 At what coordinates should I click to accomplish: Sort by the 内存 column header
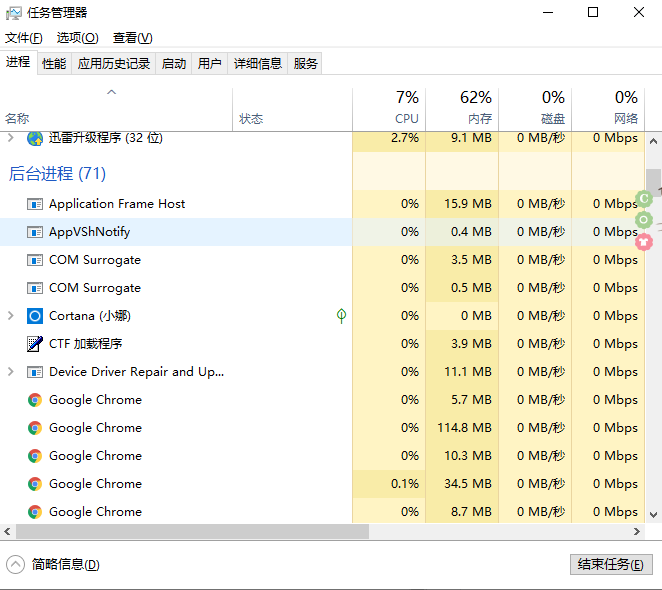(462, 109)
